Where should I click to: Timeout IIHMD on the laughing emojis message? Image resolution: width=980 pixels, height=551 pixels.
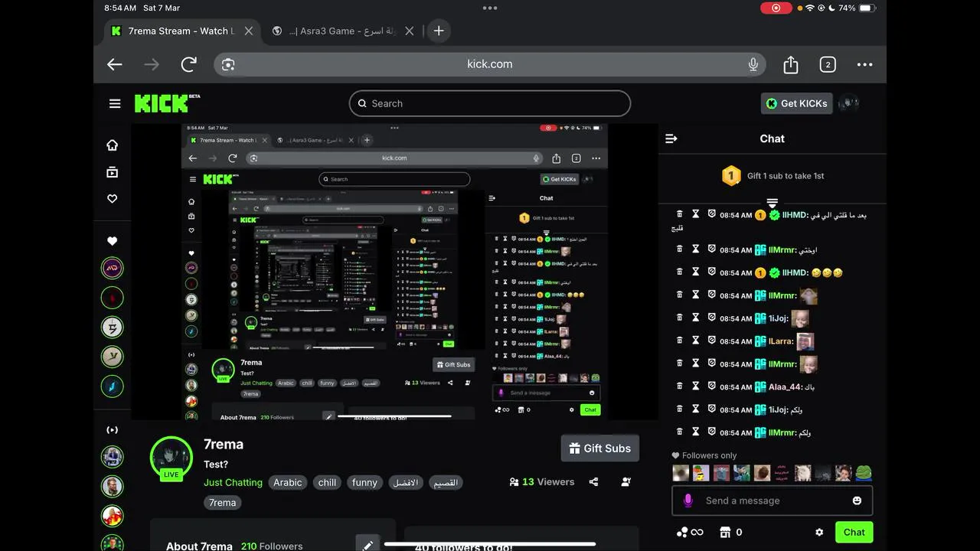[696, 272]
